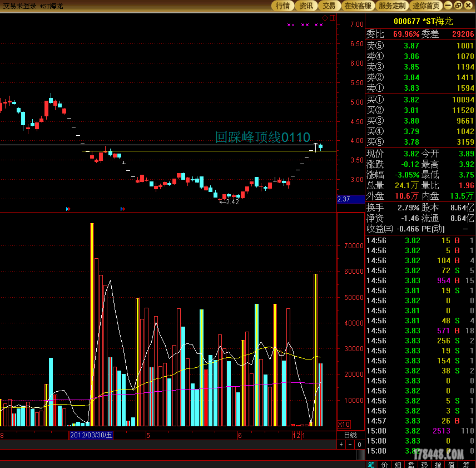Screen dimensions: 476x468
Task: Switch to the 价 price tab
Action: coord(385,464)
